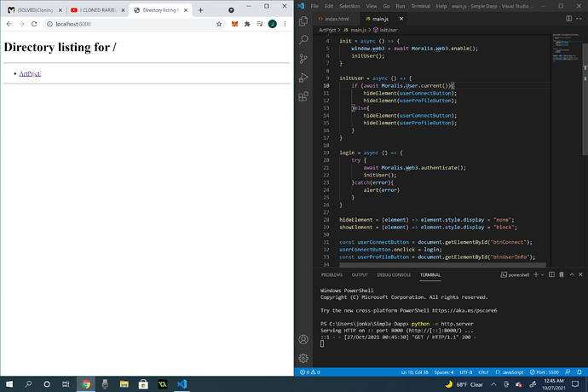Open the Accounts menu in activity bar

tap(303, 339)
